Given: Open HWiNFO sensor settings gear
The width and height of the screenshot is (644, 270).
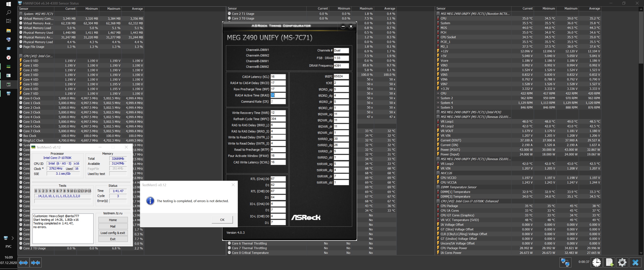Looking at the screenshot, I should 622,262.
